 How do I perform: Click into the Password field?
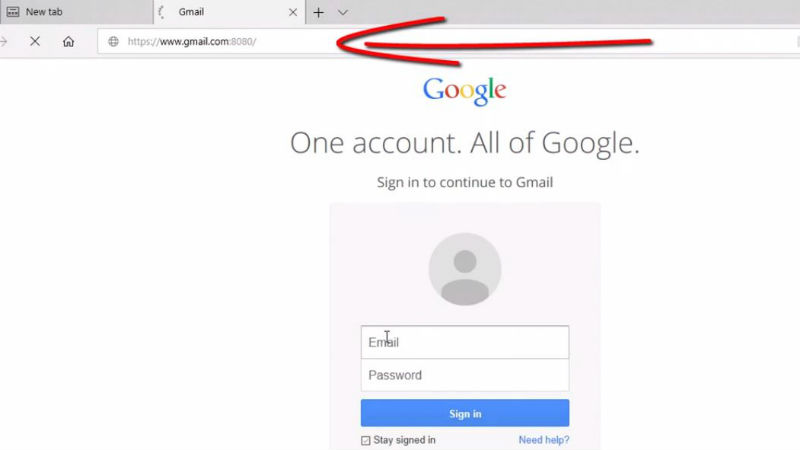pos(465,375)
